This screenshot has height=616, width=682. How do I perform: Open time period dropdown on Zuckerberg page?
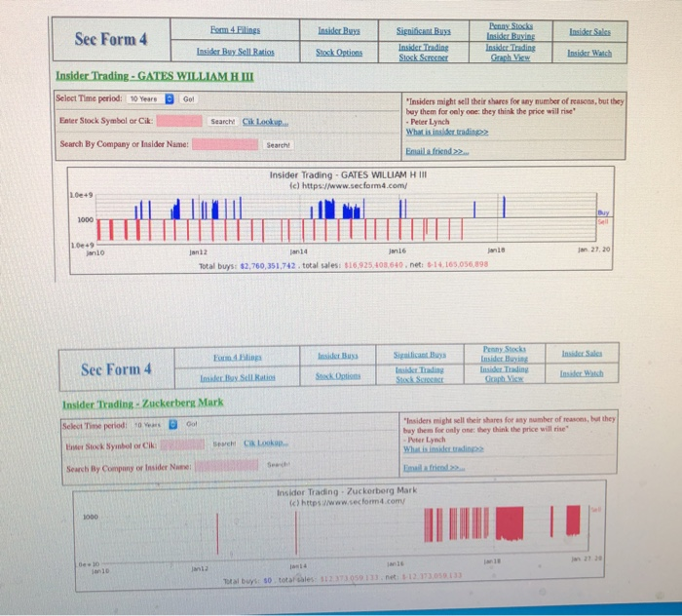click(x=155, y=425)
